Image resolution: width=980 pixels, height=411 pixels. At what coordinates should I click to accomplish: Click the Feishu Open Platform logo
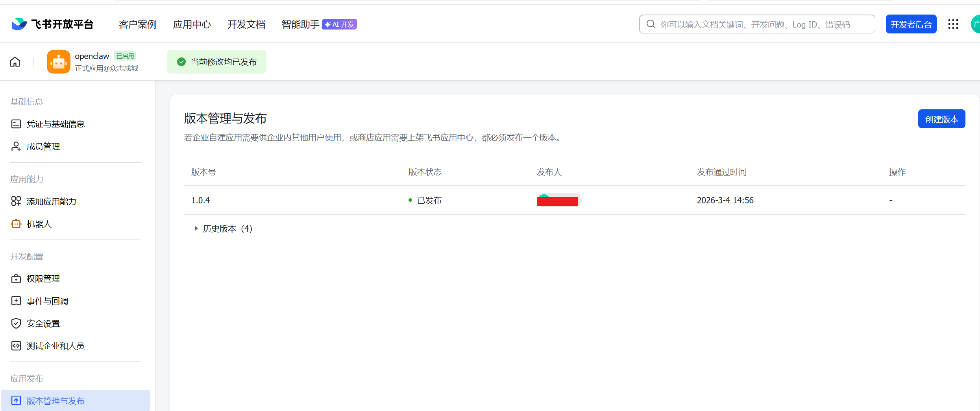click(x=53, y=24)
